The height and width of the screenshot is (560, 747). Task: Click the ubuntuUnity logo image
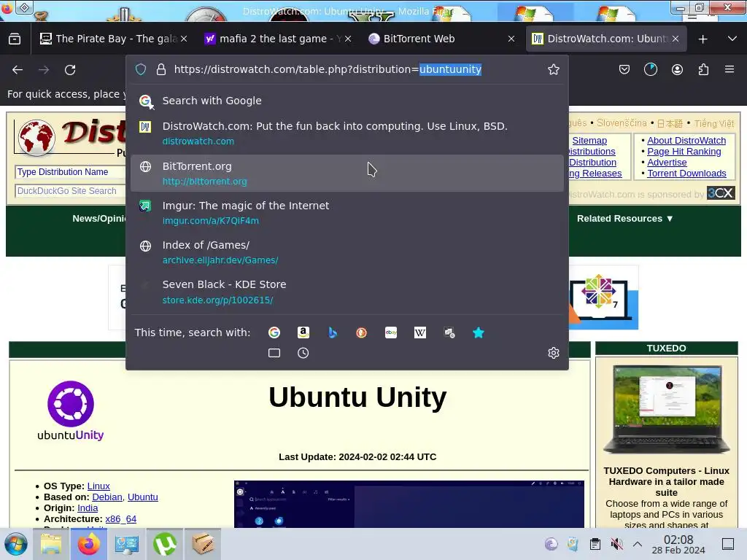point(71,411)
